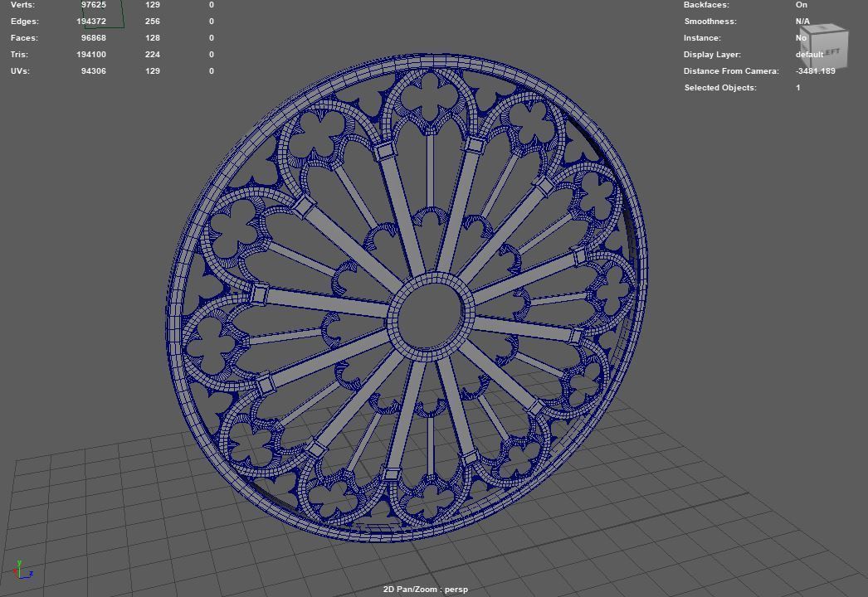This screenshot has width=868, height=597.
Task: Click the 'Instance:' label
Action: (702, 37)
